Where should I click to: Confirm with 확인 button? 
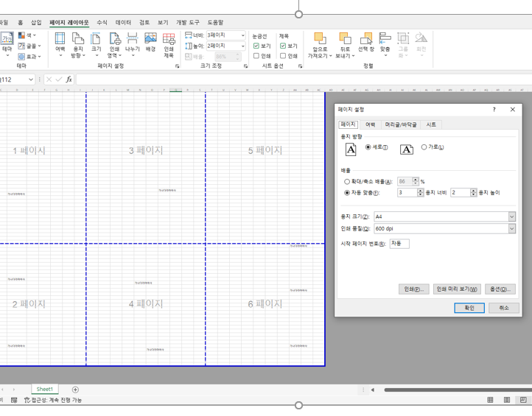click(469, 308)
